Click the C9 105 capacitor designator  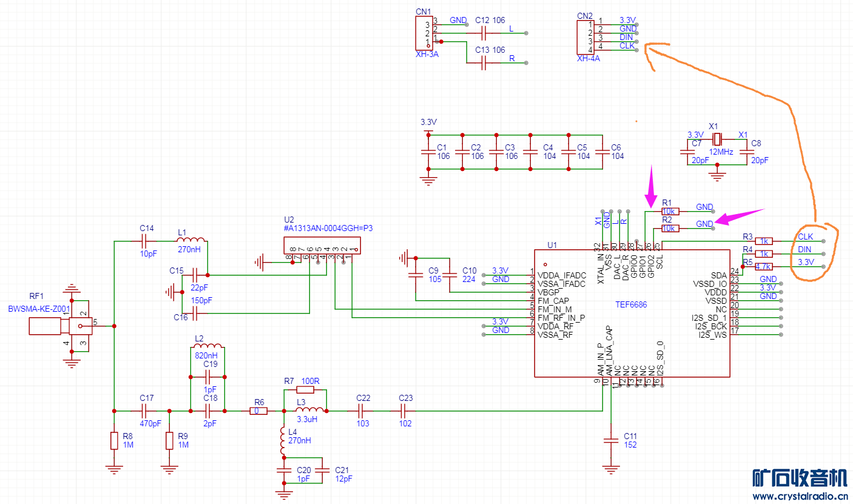pos(433,270)
